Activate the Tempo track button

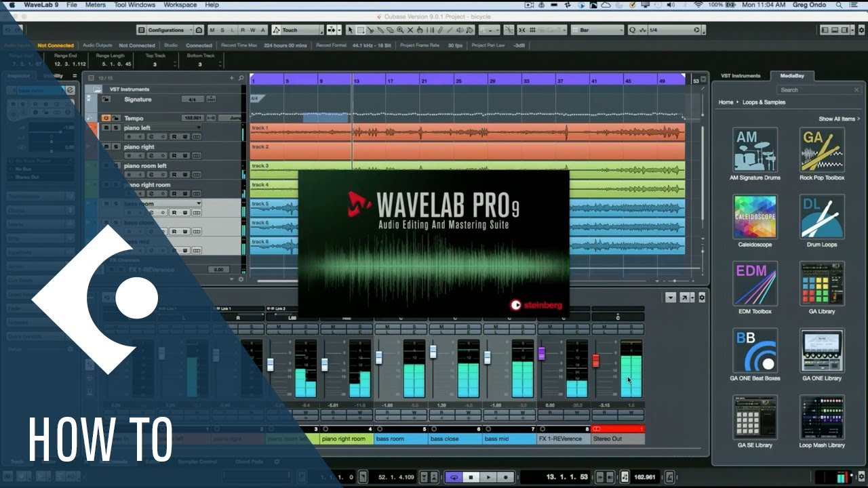106,118
